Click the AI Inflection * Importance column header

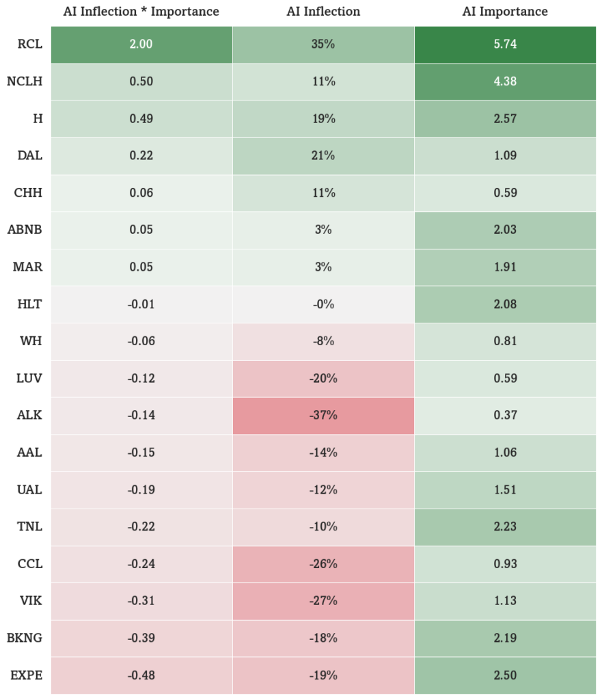coord(141,12)
